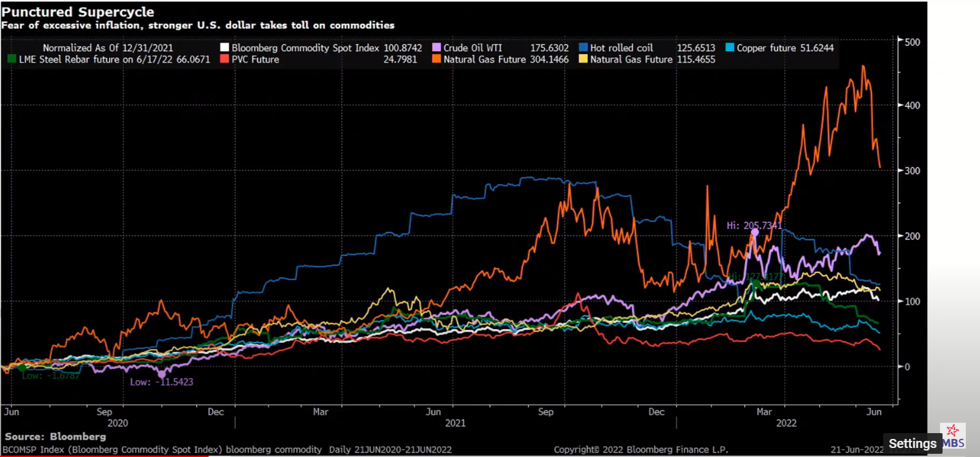
Task: Click the 2021 year label on the x-axis
Action: (x=455, y=423)
